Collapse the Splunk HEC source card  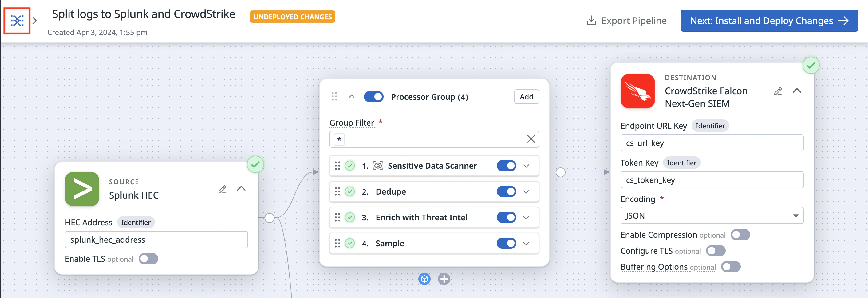click(x=241, y=189)
